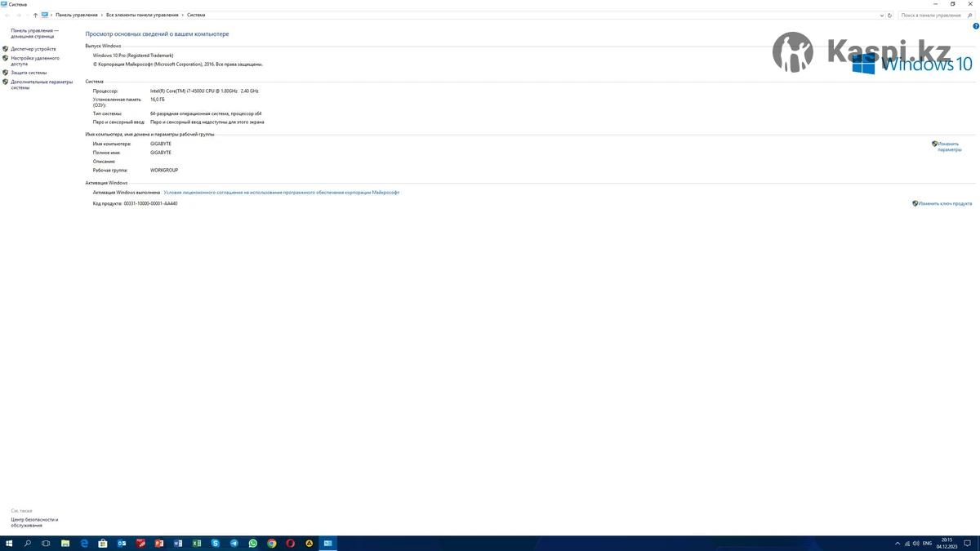The height and width of the screenshot is (551, 980).
Task: Click the Перо и сенсорный ввод недоступны text
Action: [207, 122]
